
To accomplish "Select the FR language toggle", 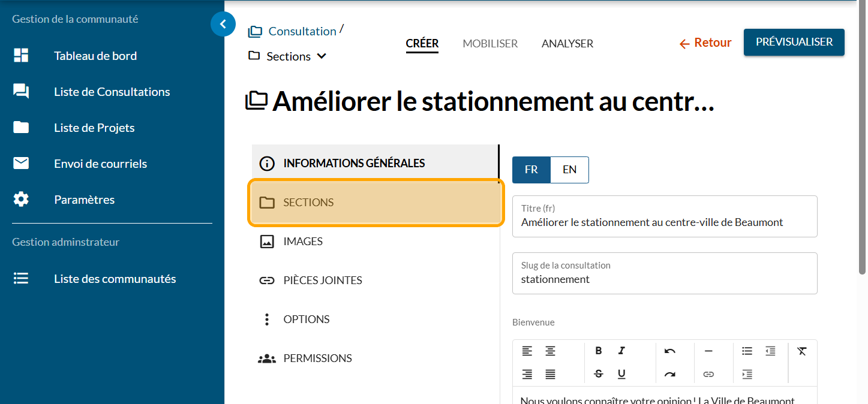I will click(x=531, y=170).
